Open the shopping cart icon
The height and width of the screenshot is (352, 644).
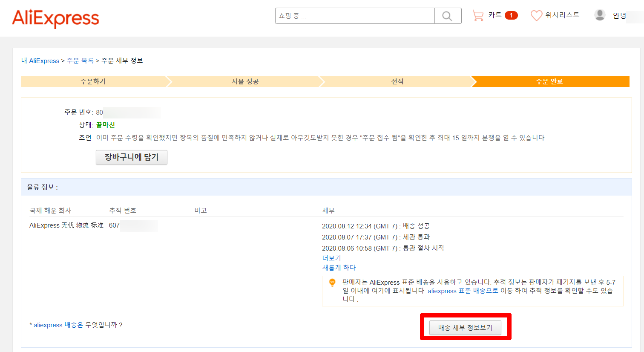click(x=478, y=16)
